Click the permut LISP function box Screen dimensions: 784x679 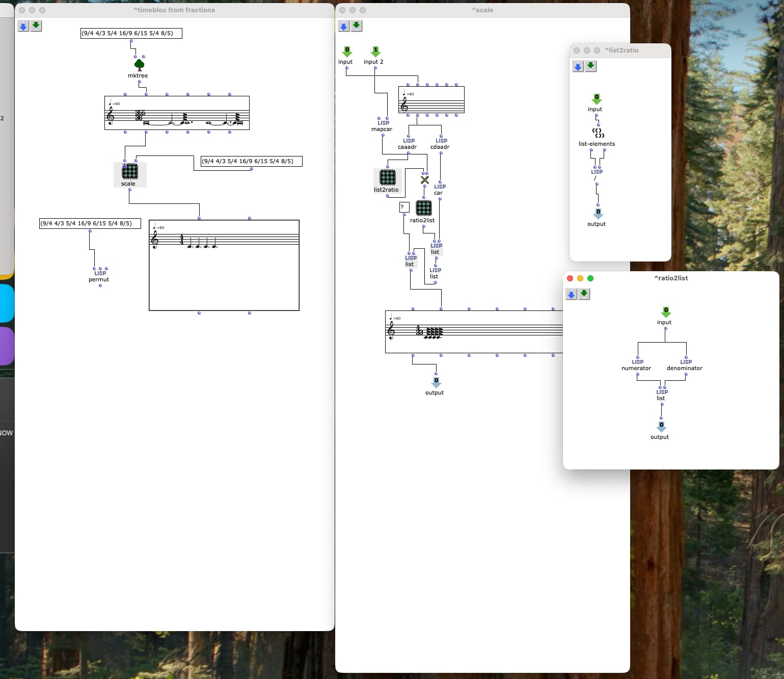[100, 276]
